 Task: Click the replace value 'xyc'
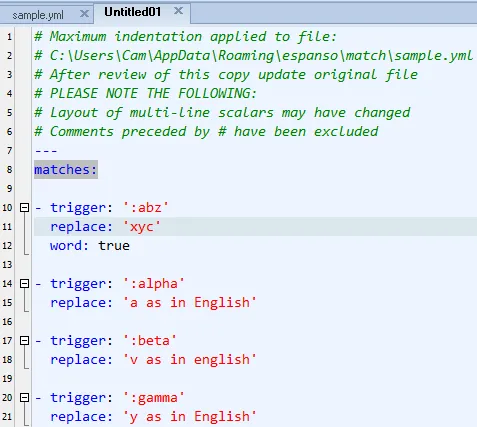pyautogui.click(x=142, y=227)
